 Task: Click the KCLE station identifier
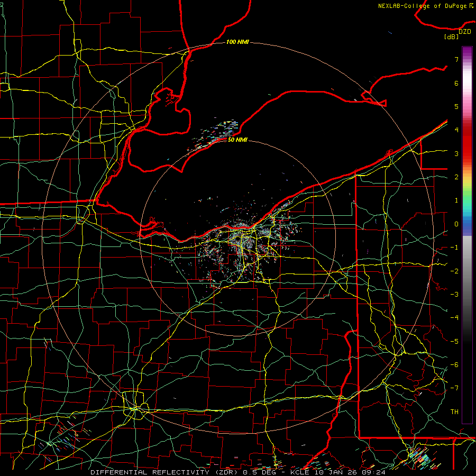300,472
